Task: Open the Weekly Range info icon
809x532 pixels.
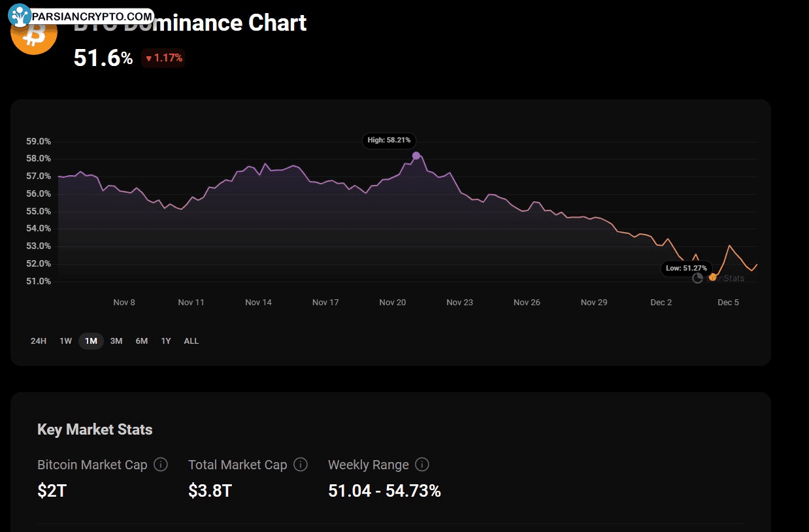Action: click(x=422, y=465)
